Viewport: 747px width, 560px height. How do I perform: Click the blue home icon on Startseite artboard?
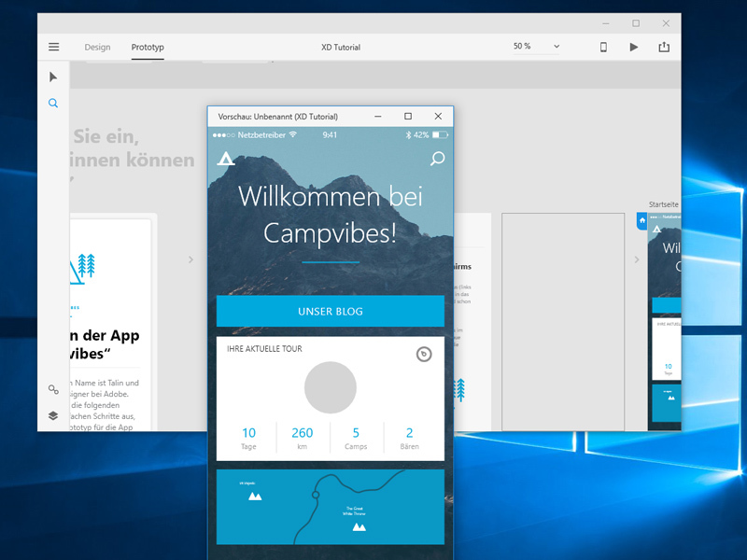point(642,221)
